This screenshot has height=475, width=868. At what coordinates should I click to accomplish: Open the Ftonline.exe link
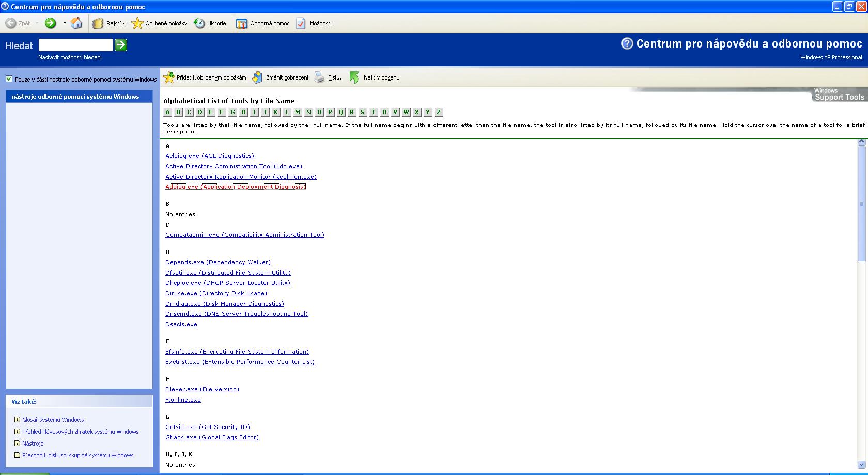[183, 400]
